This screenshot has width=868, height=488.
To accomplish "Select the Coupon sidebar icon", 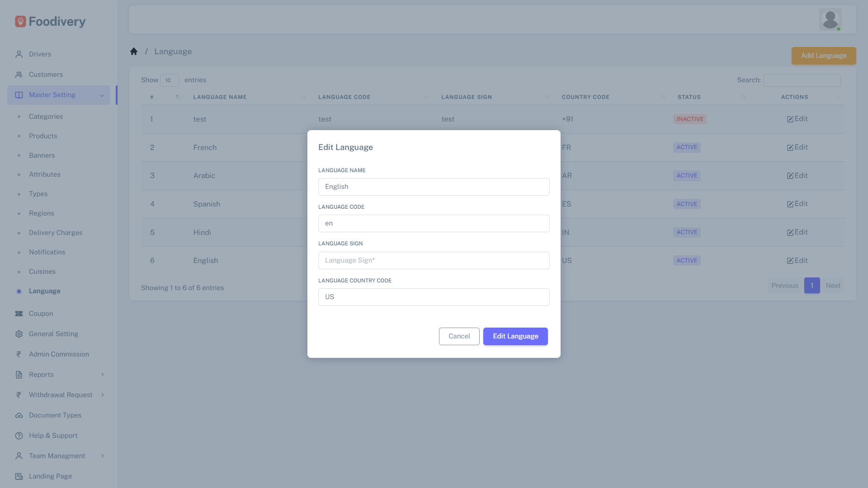I will pos(19,313).
